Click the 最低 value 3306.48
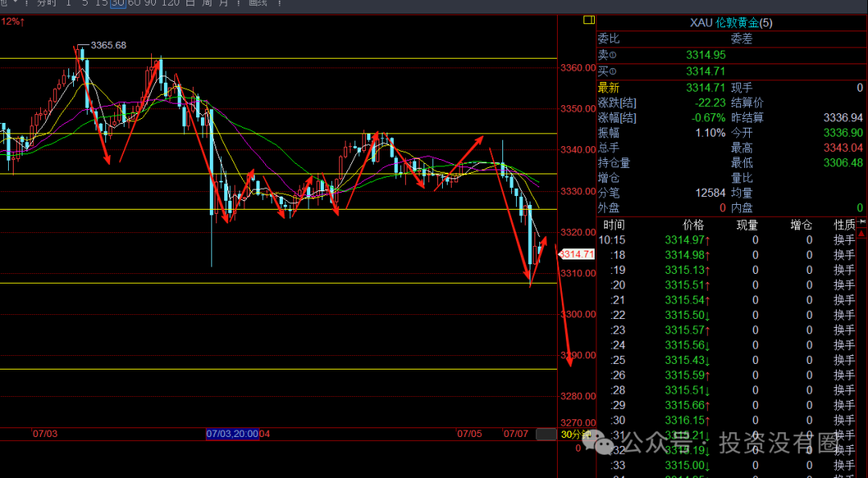The height and width of the screenshot is (478, 868). 843,162
